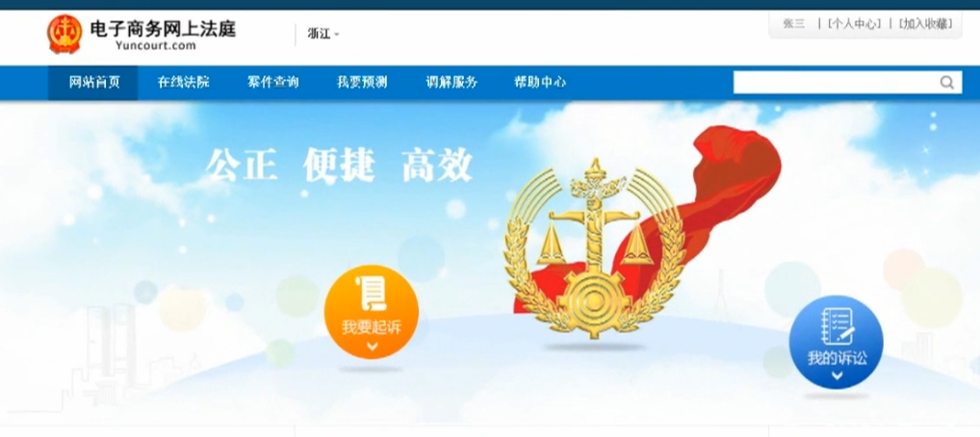
Task: Click the 加入收藏 link
Action: click(926, 24)
